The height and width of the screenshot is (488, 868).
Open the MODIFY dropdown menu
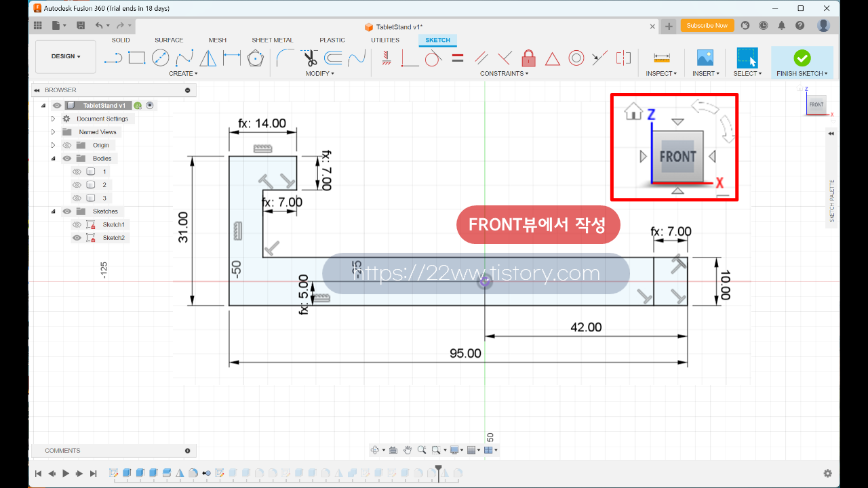(x=319, y=73)
